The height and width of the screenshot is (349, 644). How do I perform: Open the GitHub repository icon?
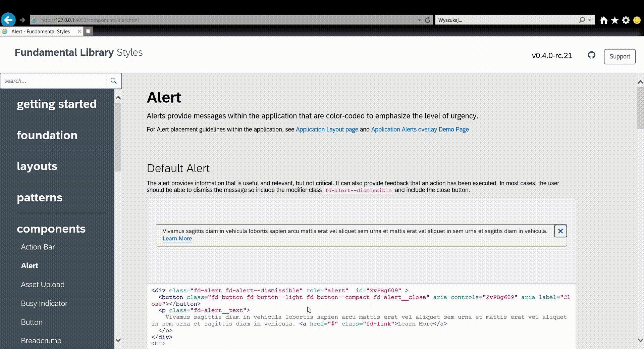592,55
